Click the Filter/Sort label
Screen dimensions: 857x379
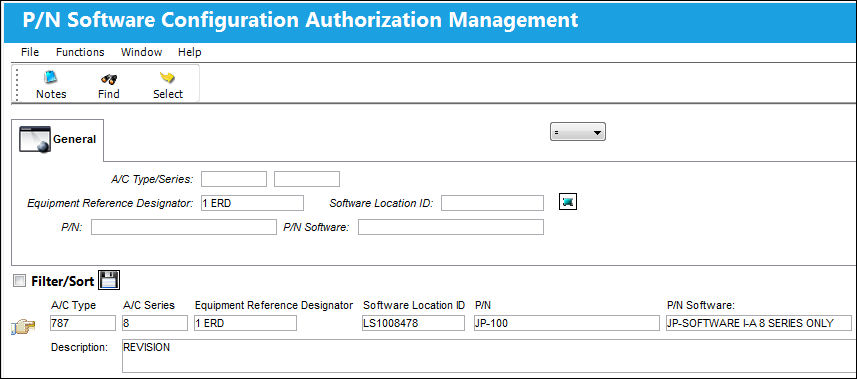pos(63,281)
